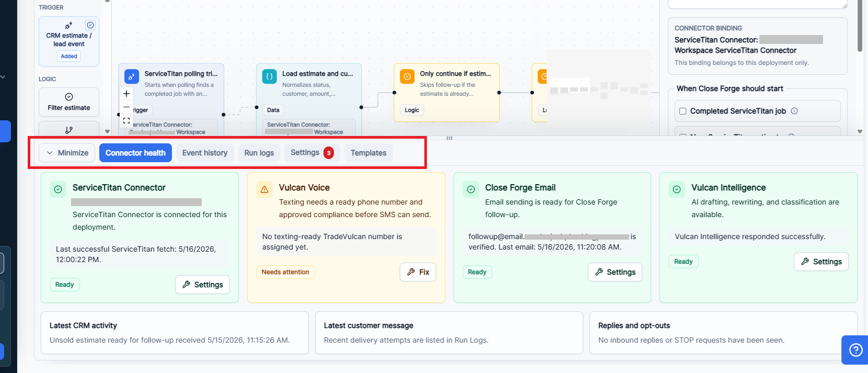Fit the workflow canvas to view

click(x=126, y=120)
